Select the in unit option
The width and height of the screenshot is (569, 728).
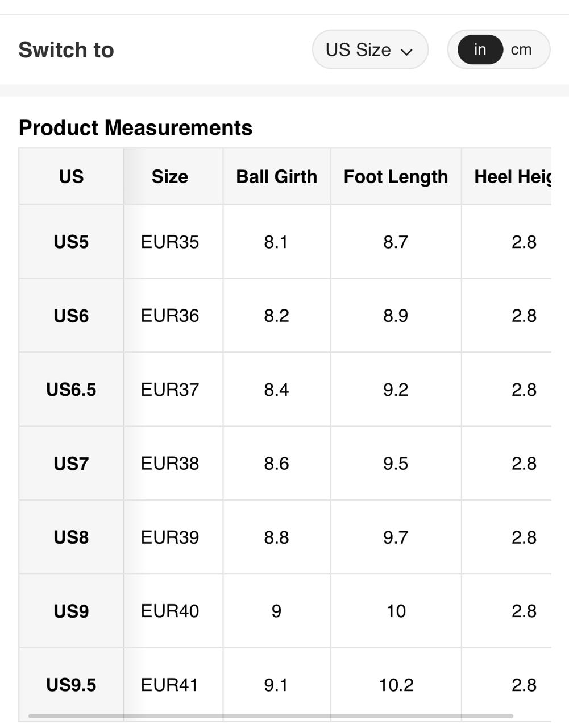pyautogui.click(x=480, y=49)
